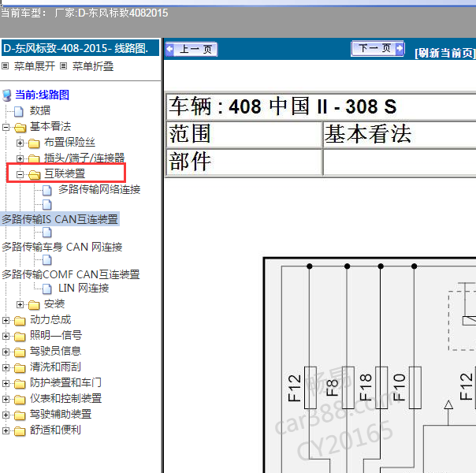Image resolution: width=476 pixels, height=473 pixels.
Task: Select 舒适和便利 tree label
Action: pos(55,430)
